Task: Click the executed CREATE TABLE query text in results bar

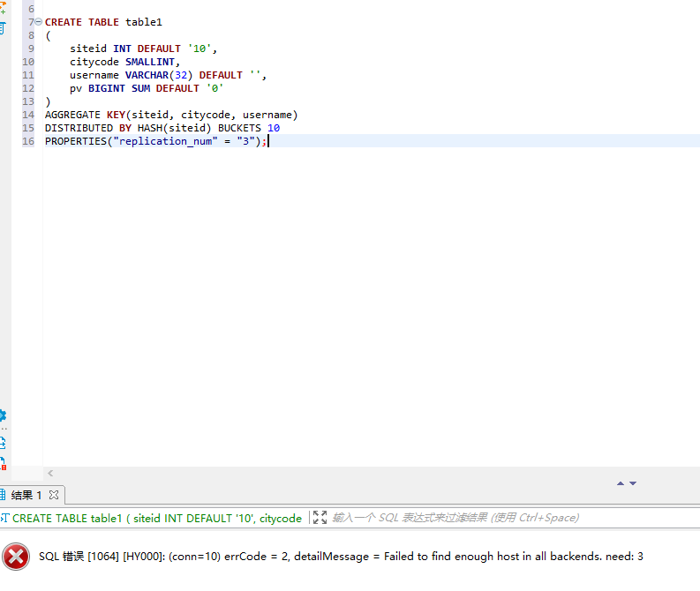Action: tap(157, 519)
